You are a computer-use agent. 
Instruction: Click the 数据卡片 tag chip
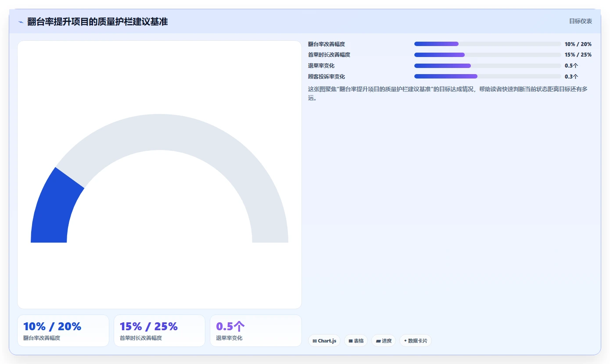tap(416, 341)
